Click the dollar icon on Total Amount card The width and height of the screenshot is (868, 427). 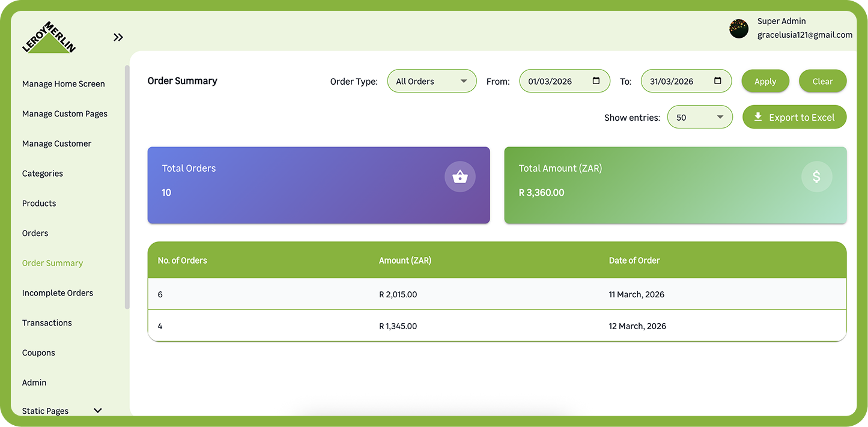tap(816, 177)
